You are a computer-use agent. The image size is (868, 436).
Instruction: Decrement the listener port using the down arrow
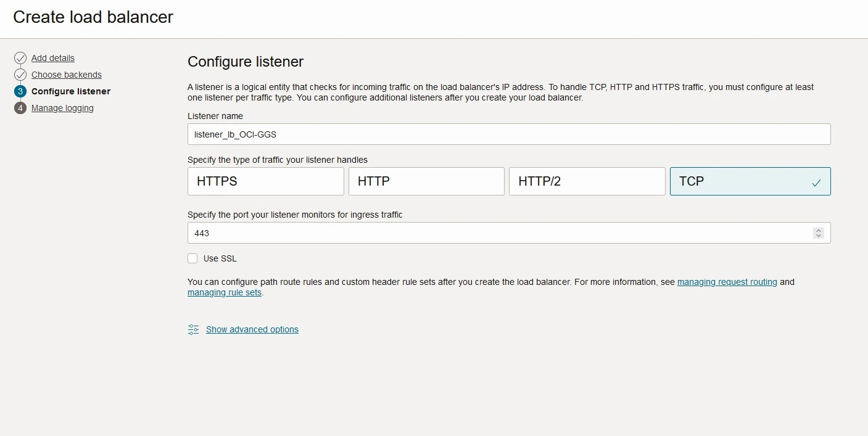[x=819, y=236]
